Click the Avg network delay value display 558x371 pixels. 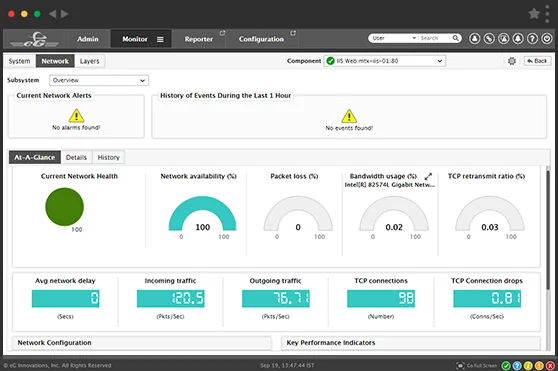click(65, 298)
